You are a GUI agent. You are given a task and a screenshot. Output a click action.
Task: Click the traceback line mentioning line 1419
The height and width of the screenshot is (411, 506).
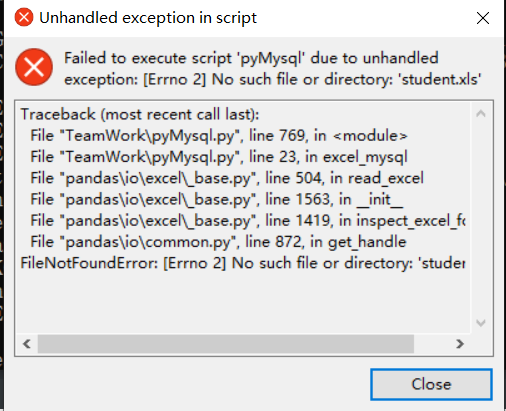[248, 221]
